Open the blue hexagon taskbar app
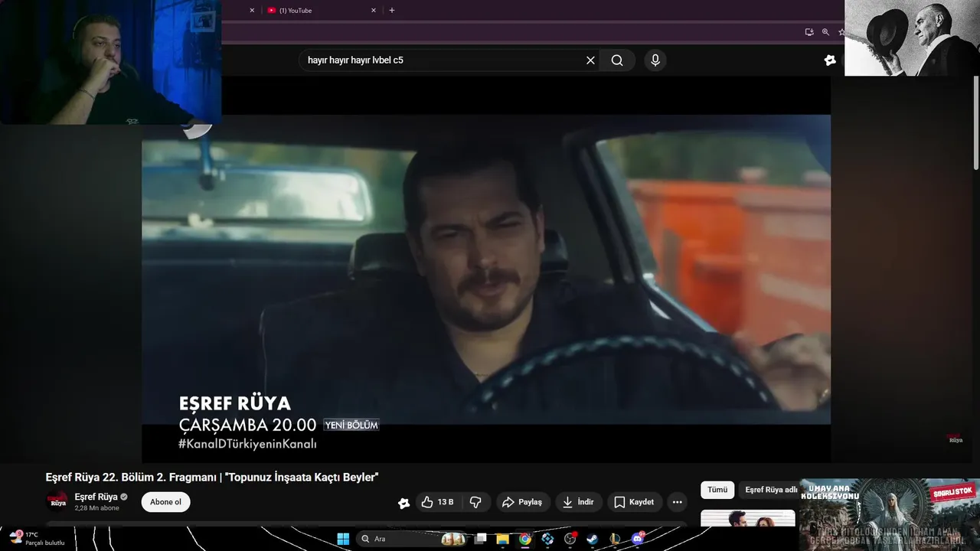This screenshot has height=551, width=980. click(x=547, y=539)
